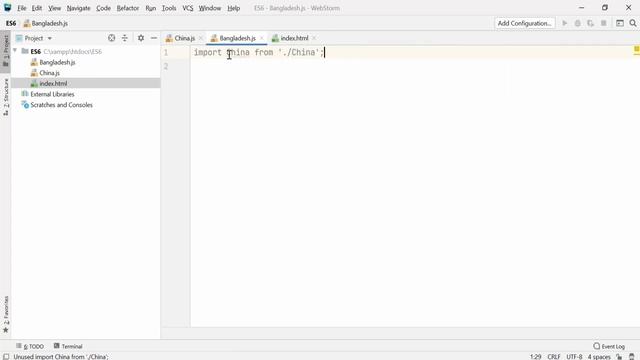Click CRLF line separator selector
Image resolution: width=640 pixels, height=360 pixels.
tap(554, 356)
